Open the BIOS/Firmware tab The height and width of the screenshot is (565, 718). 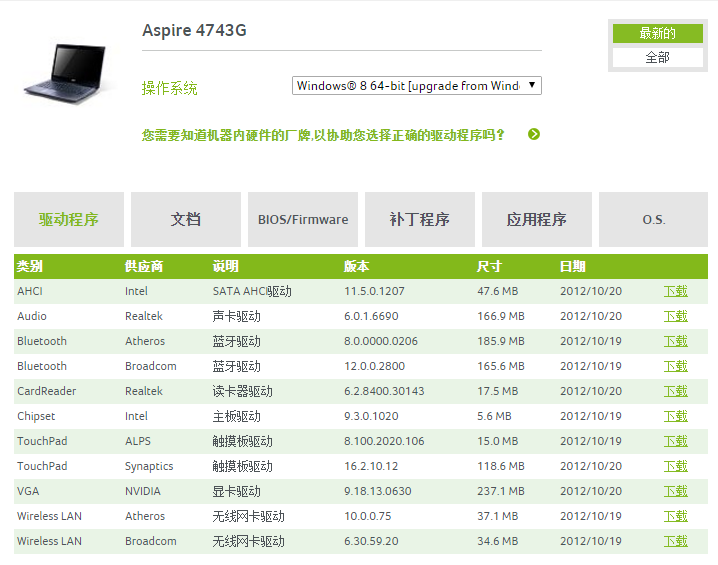pos(303,219)
